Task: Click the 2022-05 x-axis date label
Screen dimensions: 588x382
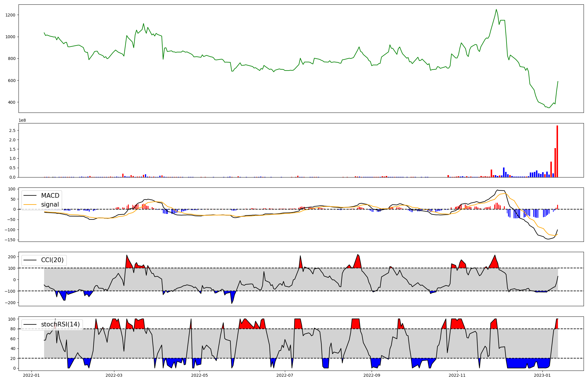Action: (x=200, y=375)
